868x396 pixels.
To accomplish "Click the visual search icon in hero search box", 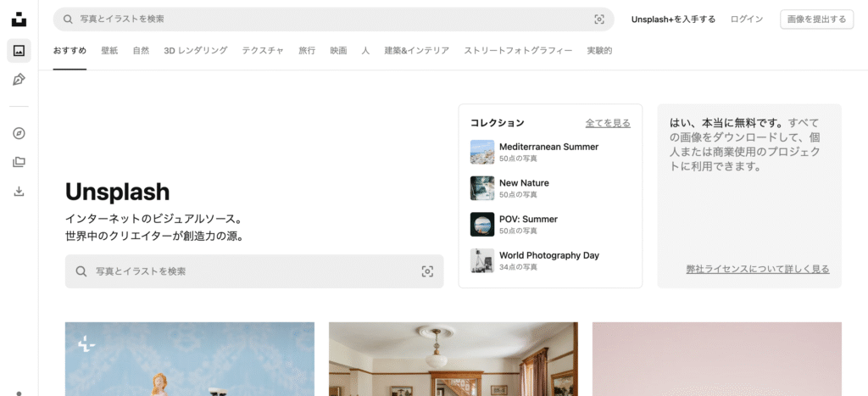I will point(427,271).
